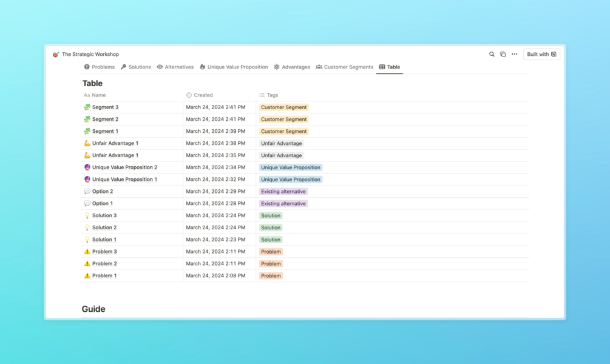Open the Segment 2 entry
The width and height of the screenshot is (610, 364).
[105, 119]
